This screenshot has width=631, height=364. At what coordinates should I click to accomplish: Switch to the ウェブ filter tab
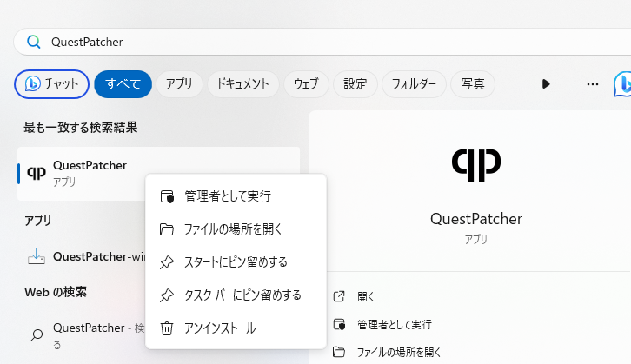[306, 84]
